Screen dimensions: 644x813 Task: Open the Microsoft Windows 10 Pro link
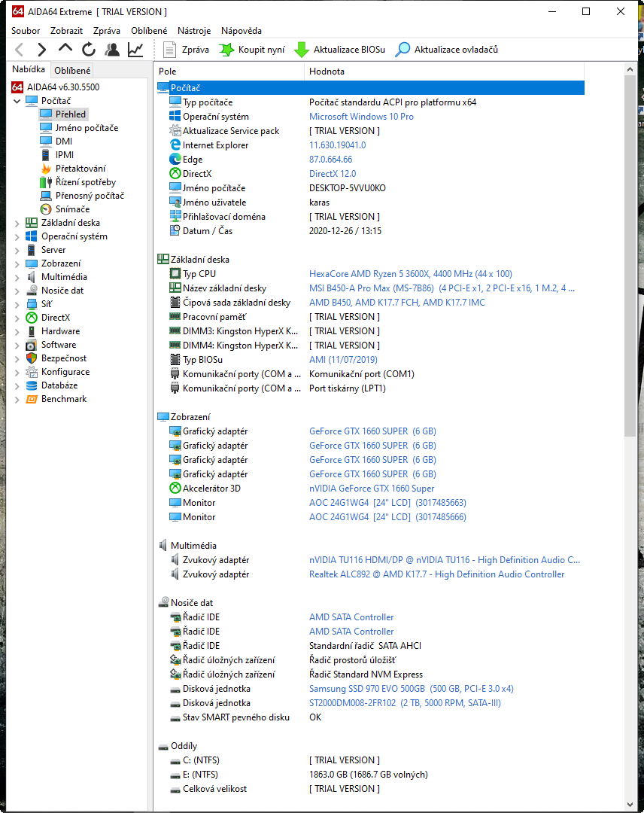coord(361,117)
